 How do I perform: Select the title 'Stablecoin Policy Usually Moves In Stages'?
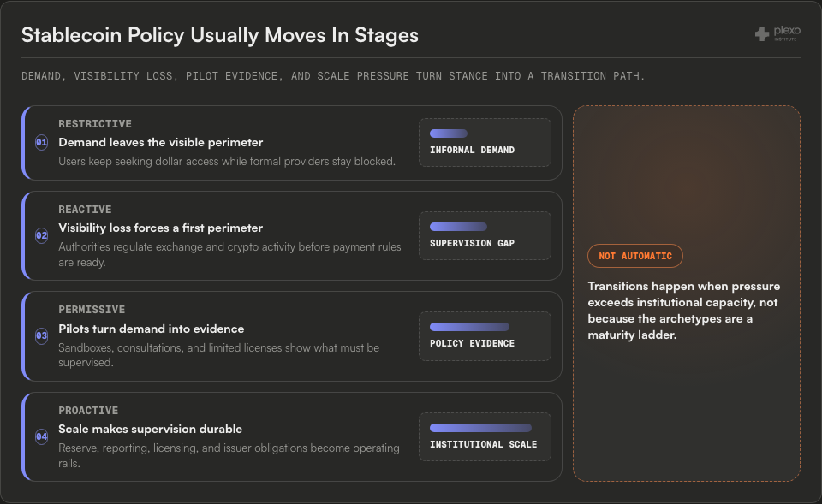pyautogui.click(x=220, y=35)
